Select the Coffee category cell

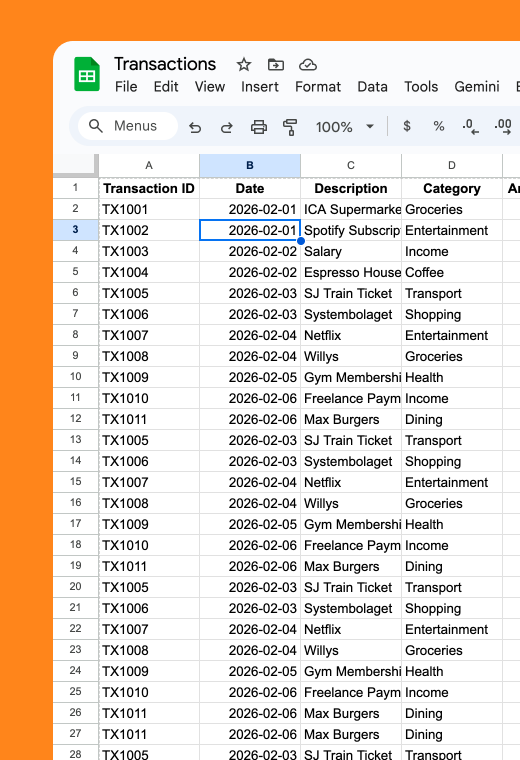tap(452, 272)
